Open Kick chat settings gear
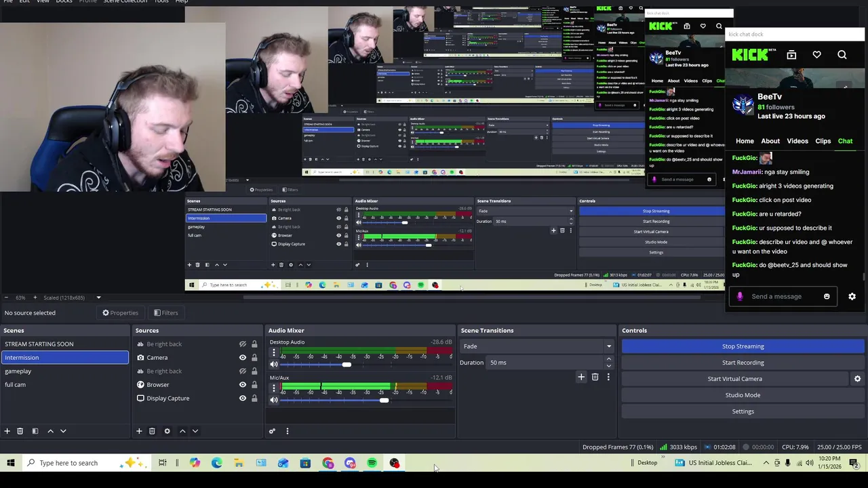 point(852,296)
